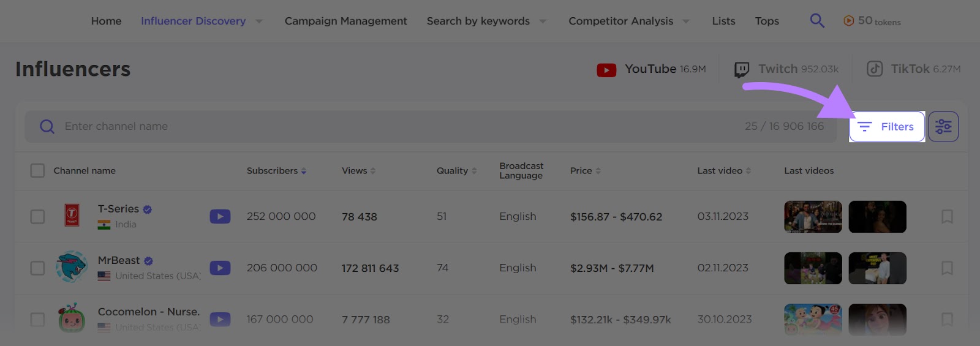Bookmark the T-Series channel

947,216
